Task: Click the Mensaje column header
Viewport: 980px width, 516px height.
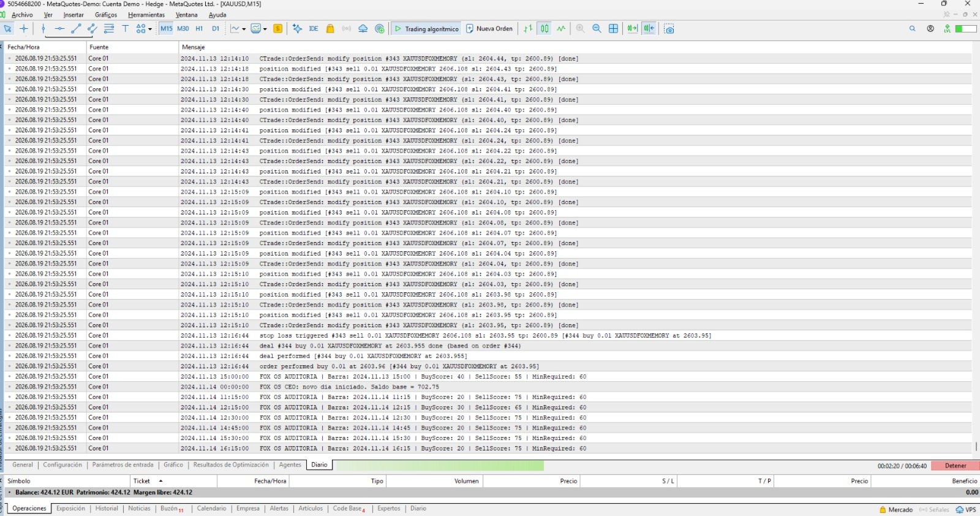Action: point(576,47)
